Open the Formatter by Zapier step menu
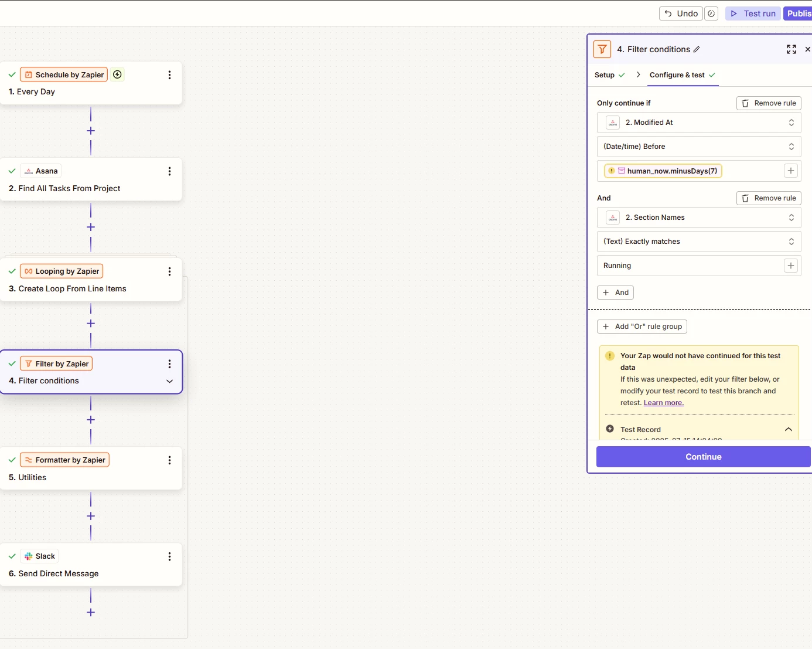The image size is (812, 649). click(x=169, y=460)
